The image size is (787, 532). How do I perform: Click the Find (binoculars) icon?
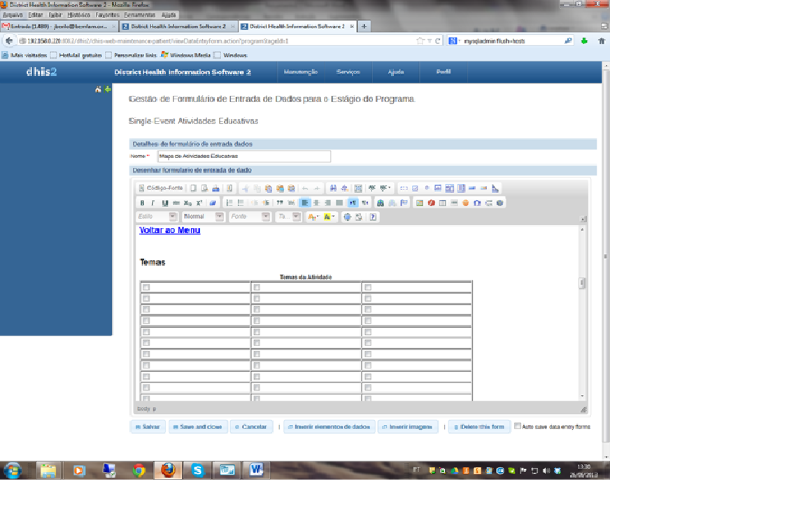333,189
